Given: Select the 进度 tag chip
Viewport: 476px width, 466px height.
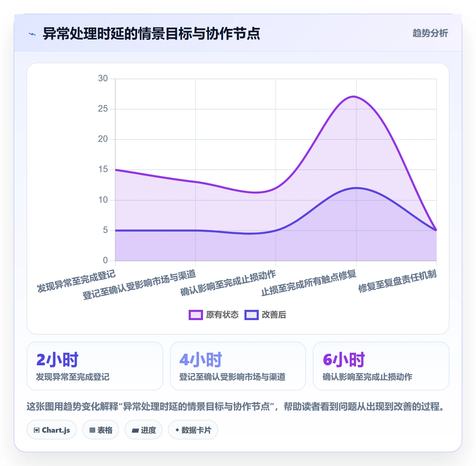Looking at the screenshot, I should coord(143,430).
